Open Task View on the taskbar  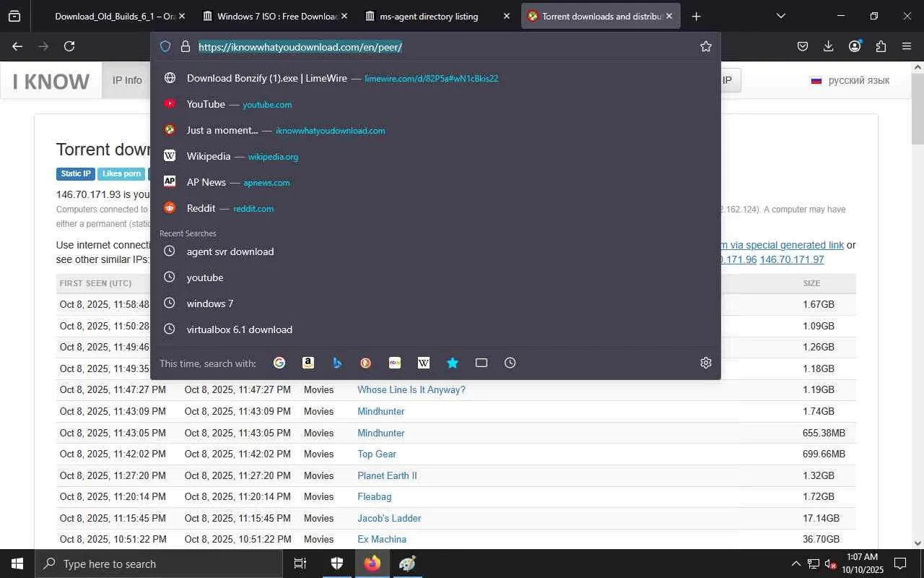click(x=300, y=564)
